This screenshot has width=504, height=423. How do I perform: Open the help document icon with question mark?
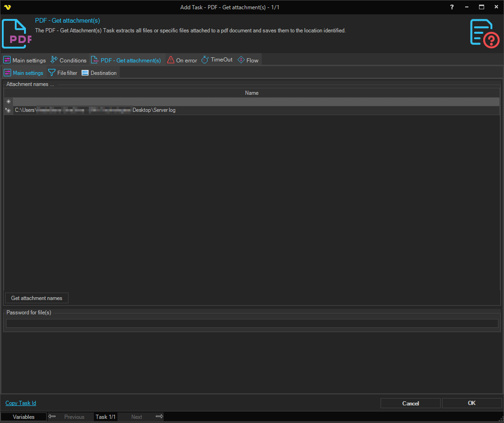pyautogui.click(x=484, y=33)
